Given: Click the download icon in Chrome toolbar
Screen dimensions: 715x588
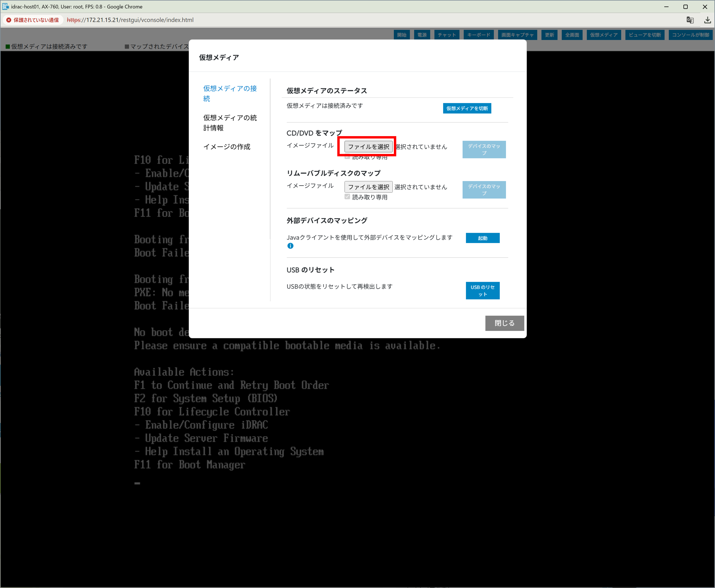Looking at the screenshot, I should coord(707,20).
